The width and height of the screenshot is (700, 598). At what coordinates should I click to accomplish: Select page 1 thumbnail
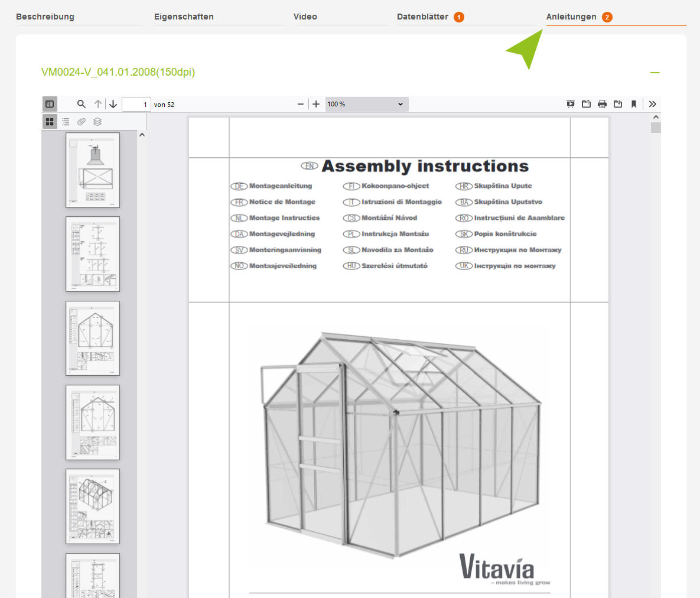tap(93, 170)
